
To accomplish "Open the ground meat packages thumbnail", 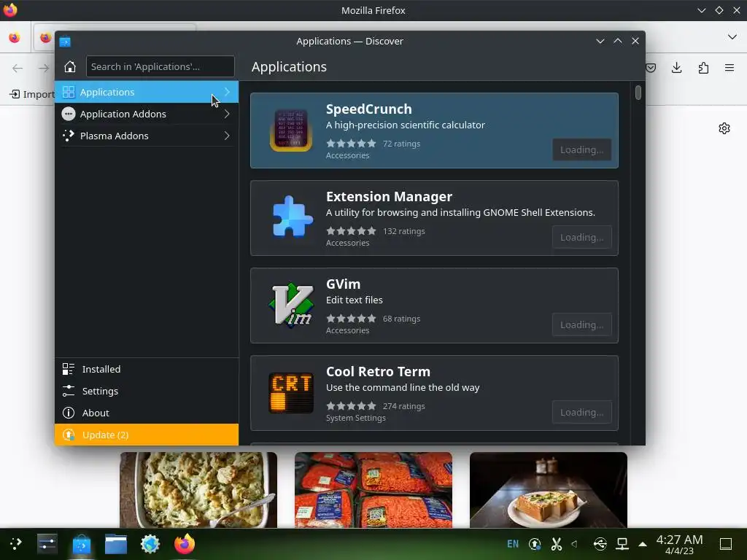I will 373,490.
